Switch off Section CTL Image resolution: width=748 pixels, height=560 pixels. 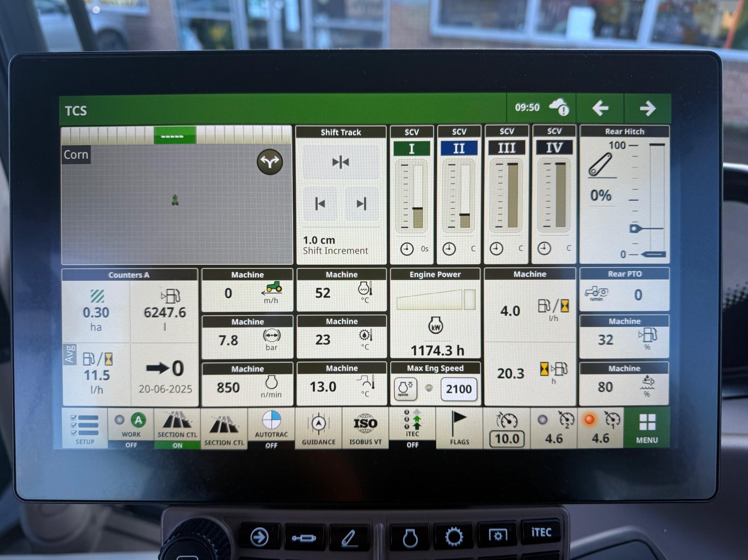click(x=177, y=428)
